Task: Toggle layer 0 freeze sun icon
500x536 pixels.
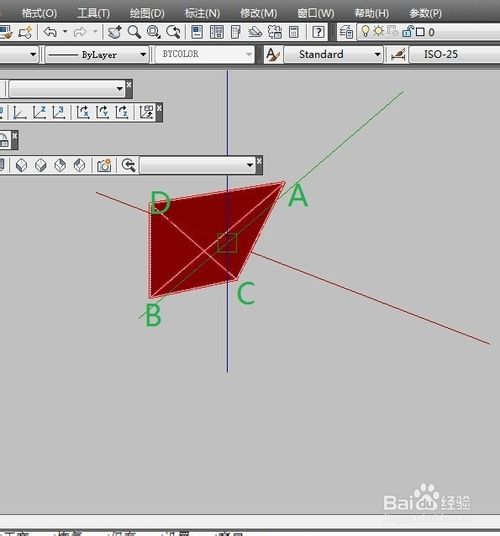Action: 378,31
